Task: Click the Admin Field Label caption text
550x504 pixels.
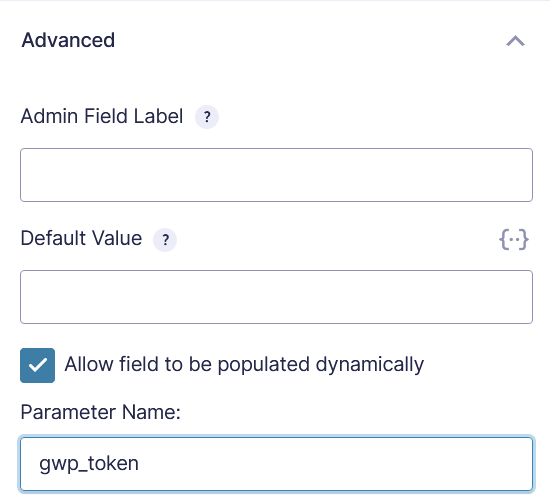Action: 102,116
